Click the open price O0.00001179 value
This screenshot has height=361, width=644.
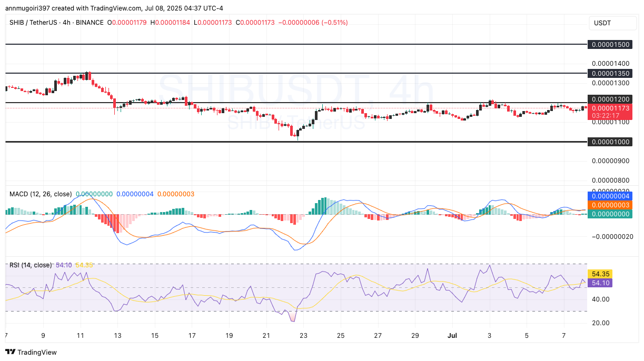tap(126, 23)
